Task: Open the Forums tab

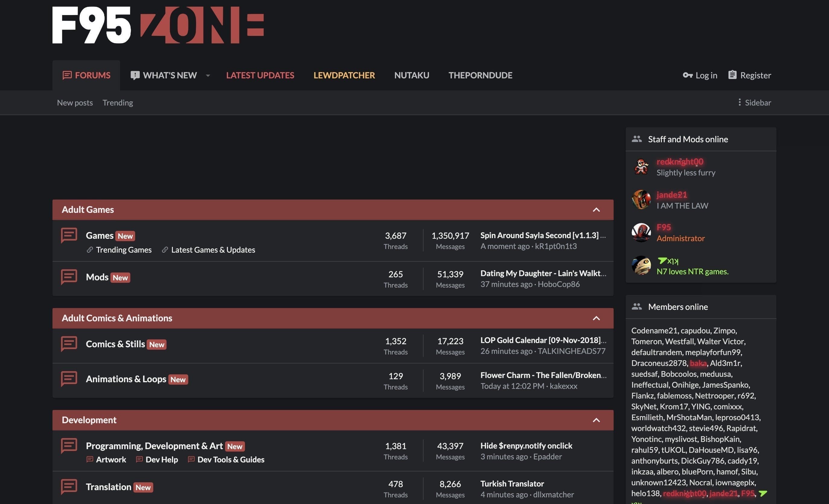Action: coord(86,75)
